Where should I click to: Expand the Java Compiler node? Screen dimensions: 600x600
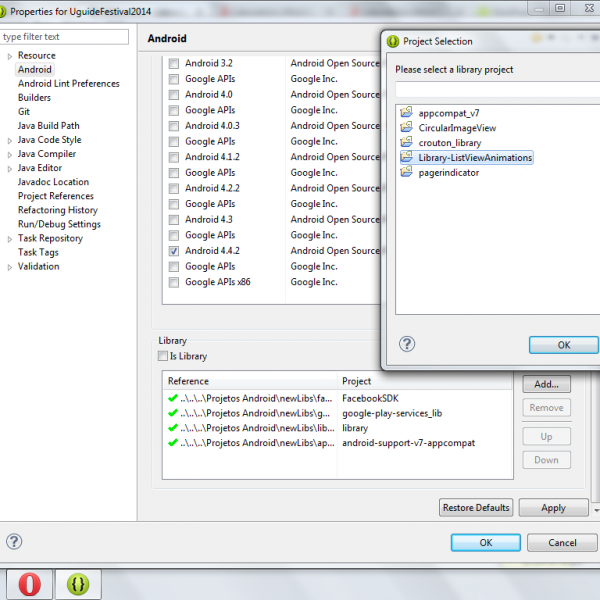point(10,155)
